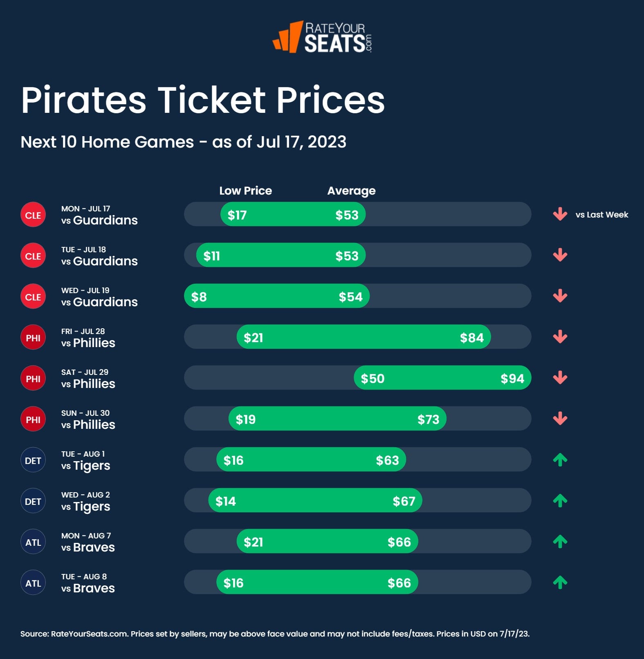This screenshot has width=644, height=659.
Task: Select the Average column header
Action: click(x=351, y=191)
